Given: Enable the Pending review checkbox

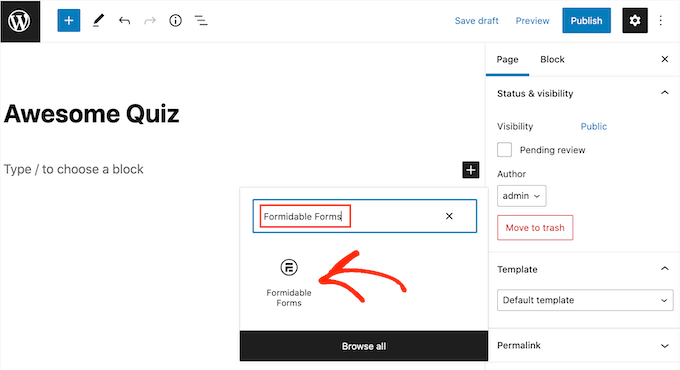Looking at the screenshot, I should pyautogui.click(x=504, y=150).
